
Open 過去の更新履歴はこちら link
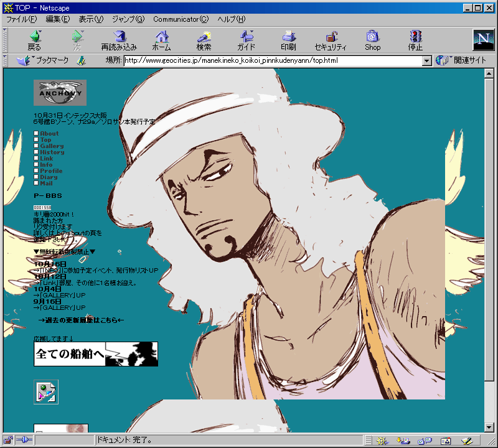(81, 320)
